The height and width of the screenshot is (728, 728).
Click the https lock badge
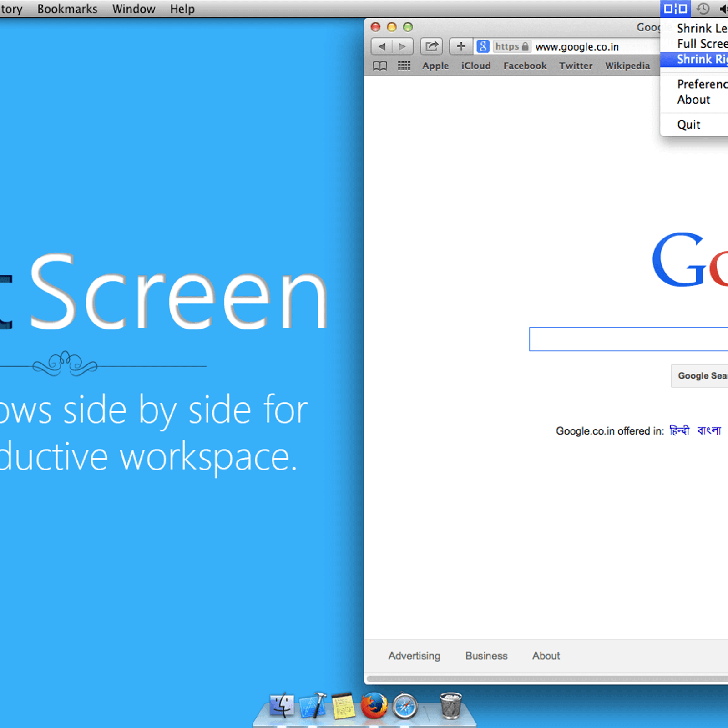coord(512,46)
